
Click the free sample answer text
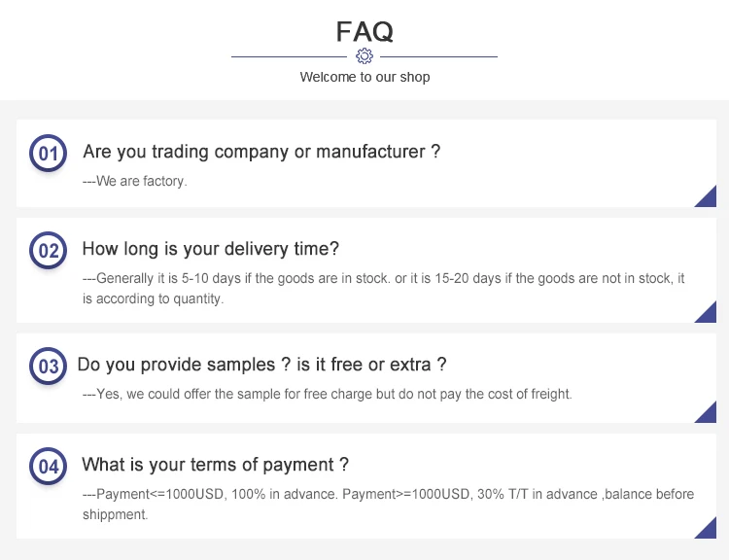(327, 394)
